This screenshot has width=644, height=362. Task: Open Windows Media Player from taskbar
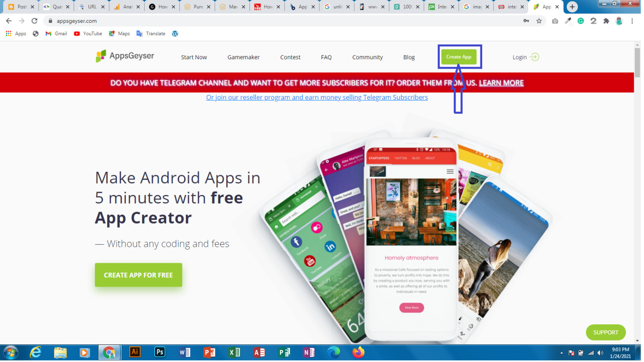(x=84, y=353)
